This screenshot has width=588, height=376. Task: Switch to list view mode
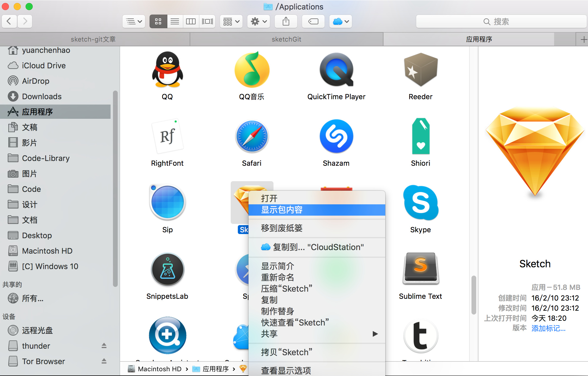[175, 21]
